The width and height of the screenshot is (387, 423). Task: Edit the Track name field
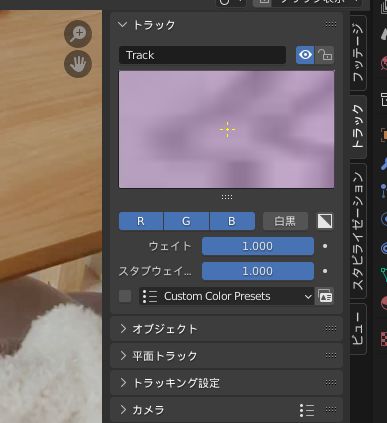pos(202,55)
